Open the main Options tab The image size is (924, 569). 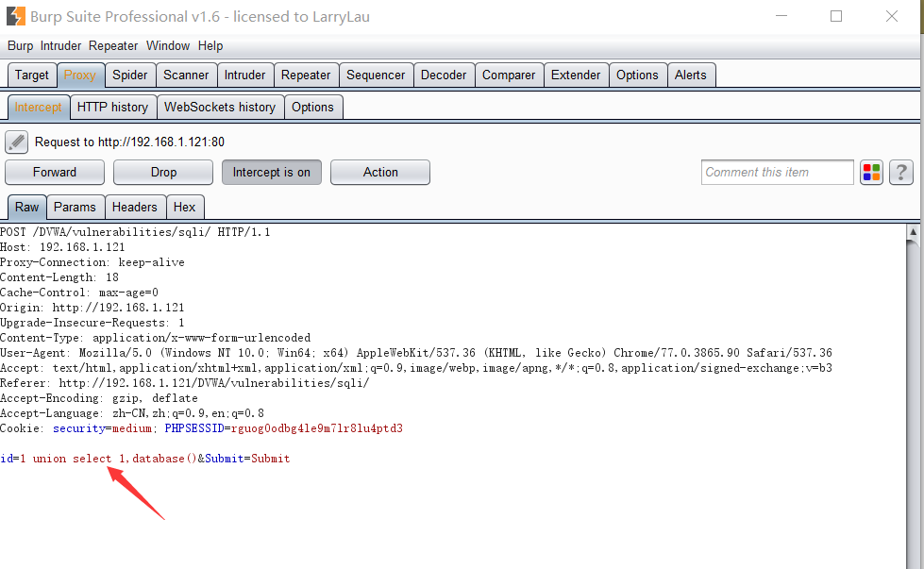point(637,75)
